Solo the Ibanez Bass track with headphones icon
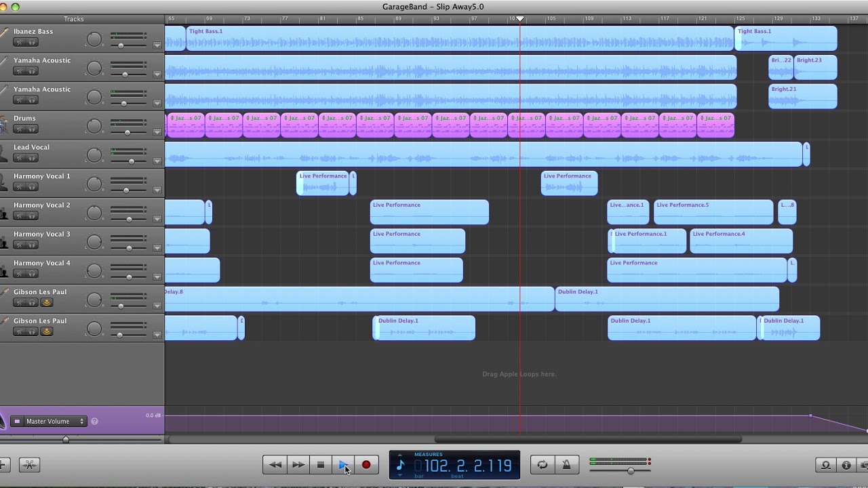The image size is (868, 488). (31, 43)
